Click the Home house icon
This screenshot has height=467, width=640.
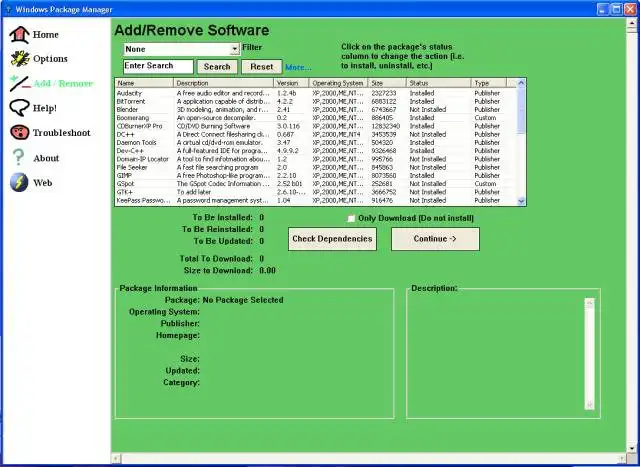pos(19,35)
